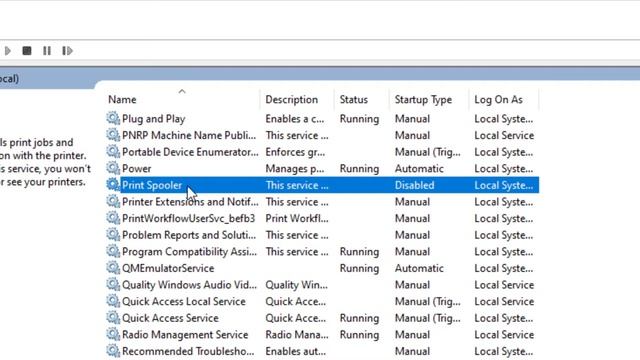Click the Problem Reports gear icon
The image size is (640, 360).
point(113,235)
